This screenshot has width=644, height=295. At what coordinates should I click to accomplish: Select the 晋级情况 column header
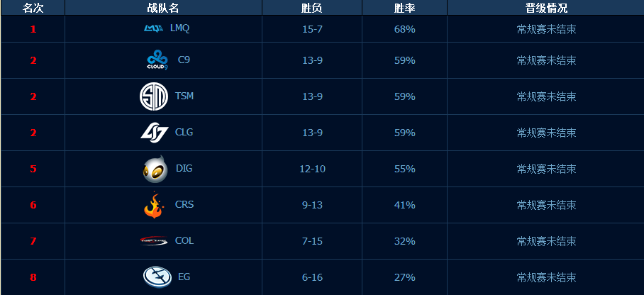546,8
